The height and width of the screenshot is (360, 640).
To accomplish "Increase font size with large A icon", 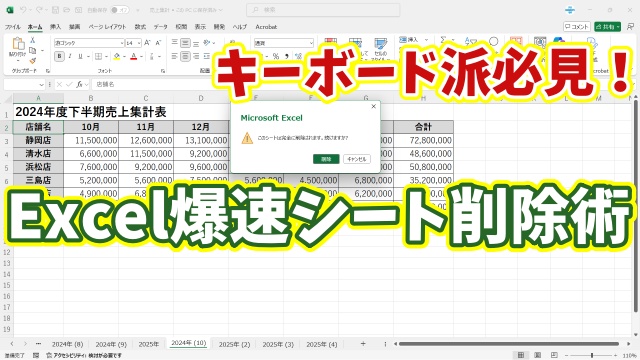I will click(x=147, y=43).
